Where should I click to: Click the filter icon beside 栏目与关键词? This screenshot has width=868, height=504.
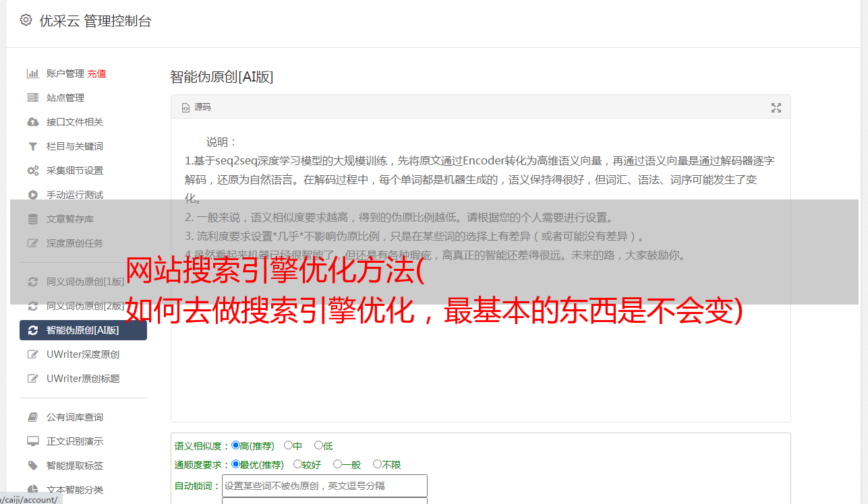click(x=32, y=146)
